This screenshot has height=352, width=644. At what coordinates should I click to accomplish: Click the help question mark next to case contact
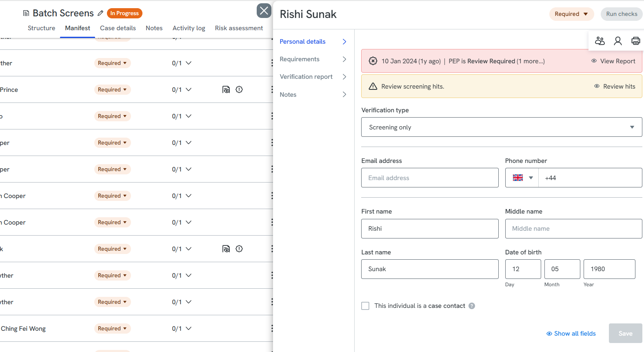coord(472,306)
